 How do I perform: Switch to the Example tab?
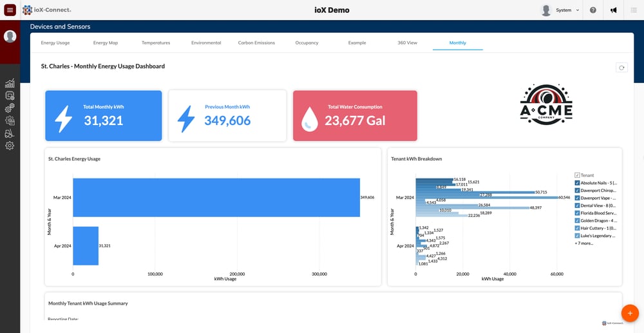tap(357, 43)
